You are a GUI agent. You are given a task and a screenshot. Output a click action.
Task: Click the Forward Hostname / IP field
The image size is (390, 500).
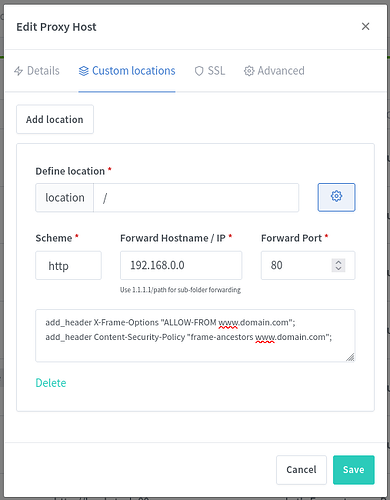[181, 265]
